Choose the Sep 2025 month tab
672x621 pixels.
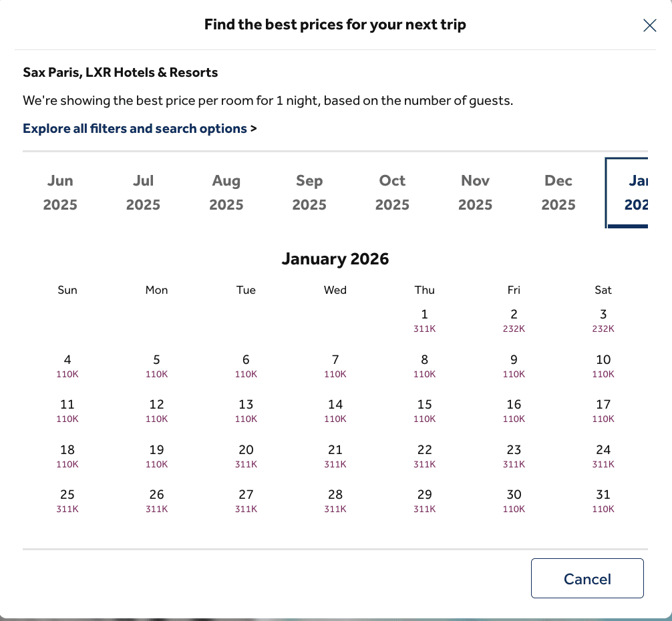[309, 192]
